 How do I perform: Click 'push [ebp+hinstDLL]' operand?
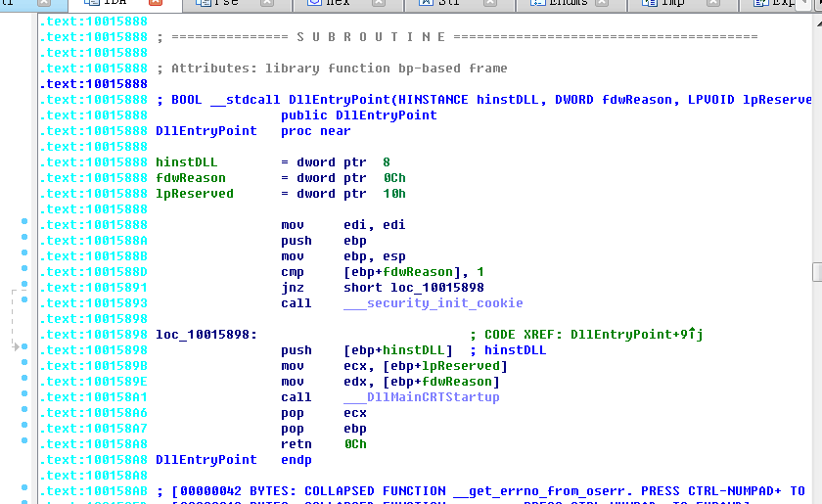click(397, 349)
